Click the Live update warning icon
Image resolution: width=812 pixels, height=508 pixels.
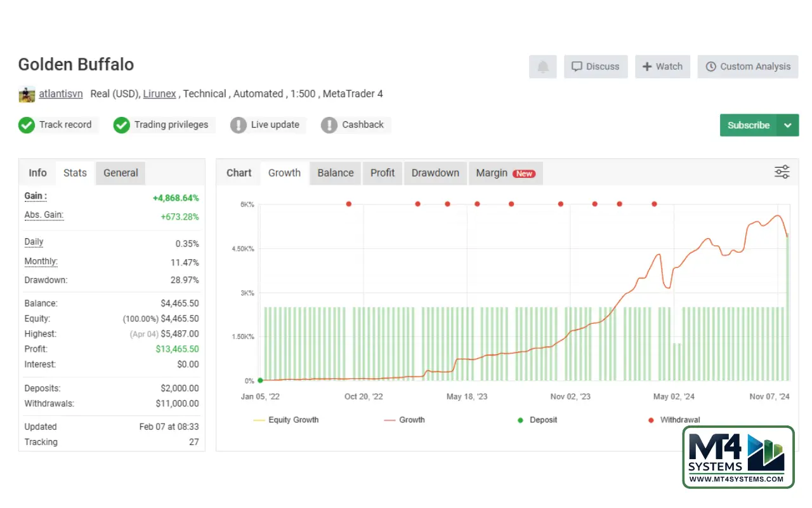pyautogui.click(x=239, y=125)
